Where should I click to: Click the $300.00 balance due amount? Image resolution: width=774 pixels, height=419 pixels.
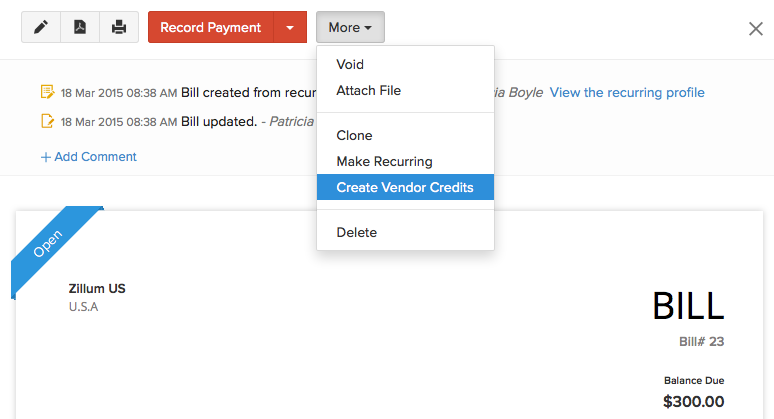tap(693, 401)
